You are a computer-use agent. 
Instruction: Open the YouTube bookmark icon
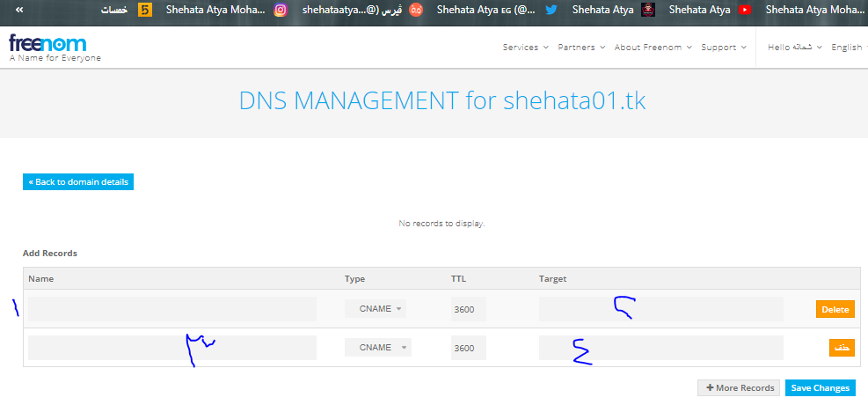745,10
